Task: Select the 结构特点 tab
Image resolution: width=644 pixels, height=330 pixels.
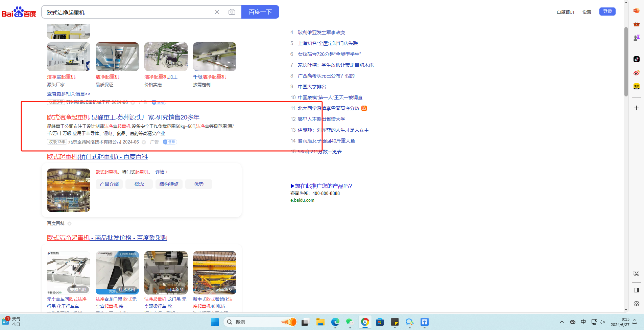Action: (x=169, y=184)
